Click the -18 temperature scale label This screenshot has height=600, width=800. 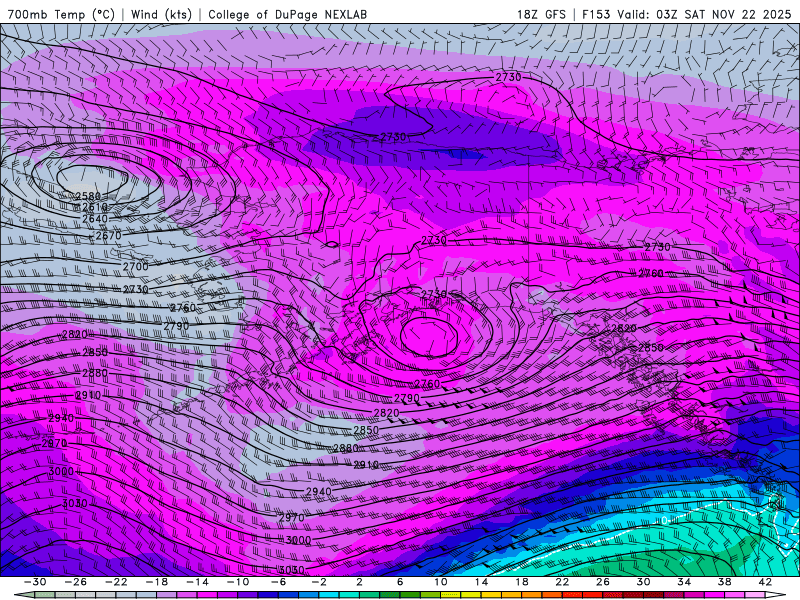157,582
